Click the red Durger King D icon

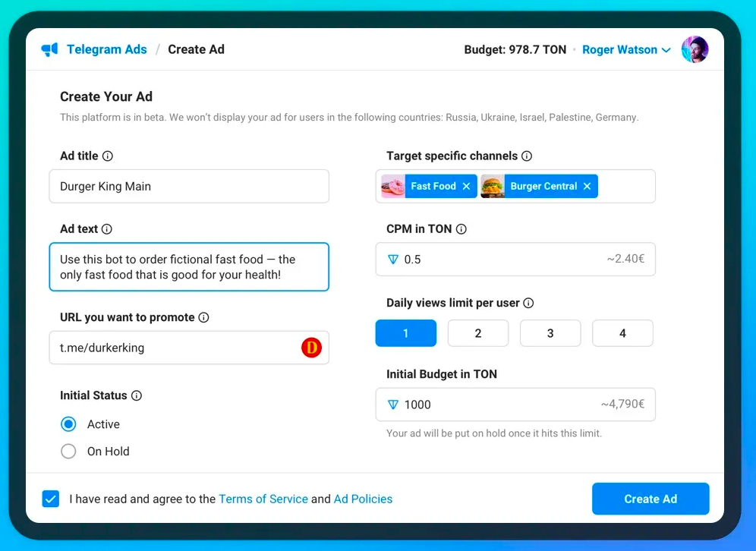point(311,348)
